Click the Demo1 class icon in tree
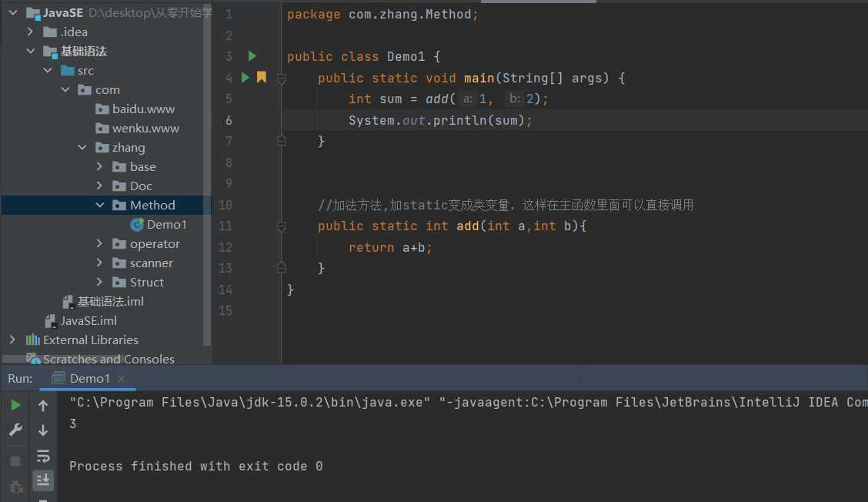868x502 pixels. (x=137, y=224)
